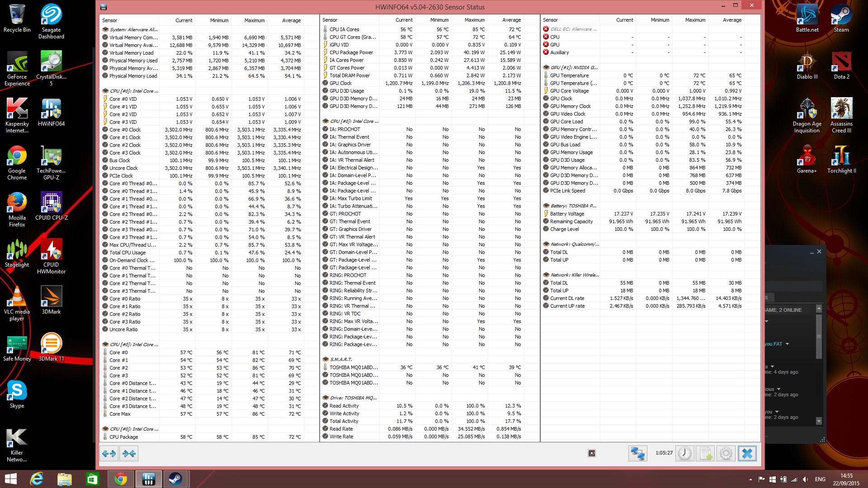
Task: Launch VLC media player shortcut
Action: coord(17,304)
